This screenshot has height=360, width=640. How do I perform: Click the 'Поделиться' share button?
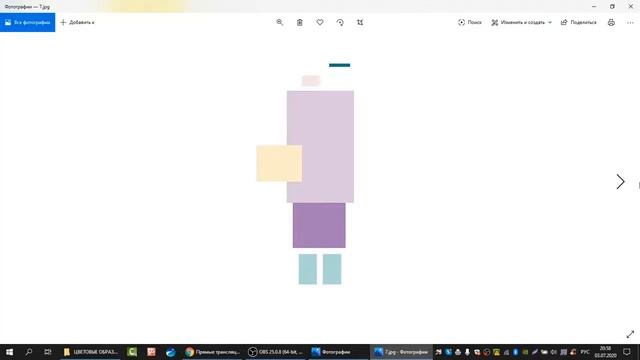tap(578, 22)
